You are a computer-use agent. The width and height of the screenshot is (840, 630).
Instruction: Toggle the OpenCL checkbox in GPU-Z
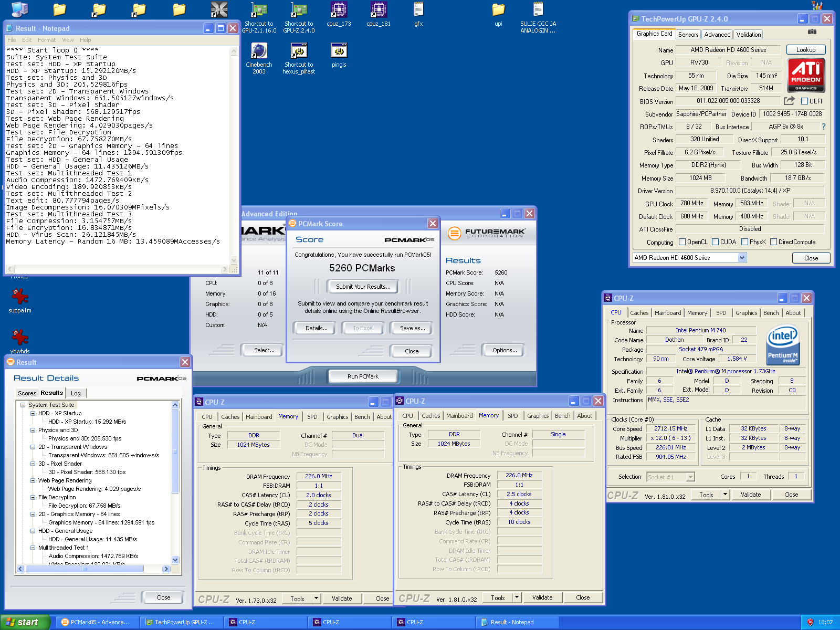[682, 242]
